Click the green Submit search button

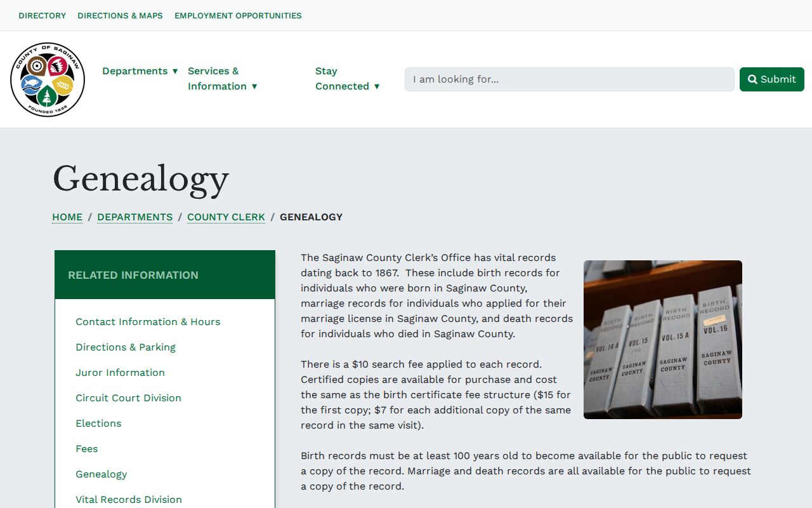(772, 79)
